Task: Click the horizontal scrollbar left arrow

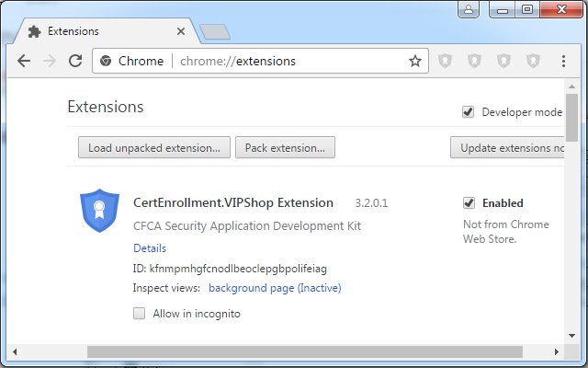Action: [15, 351]
